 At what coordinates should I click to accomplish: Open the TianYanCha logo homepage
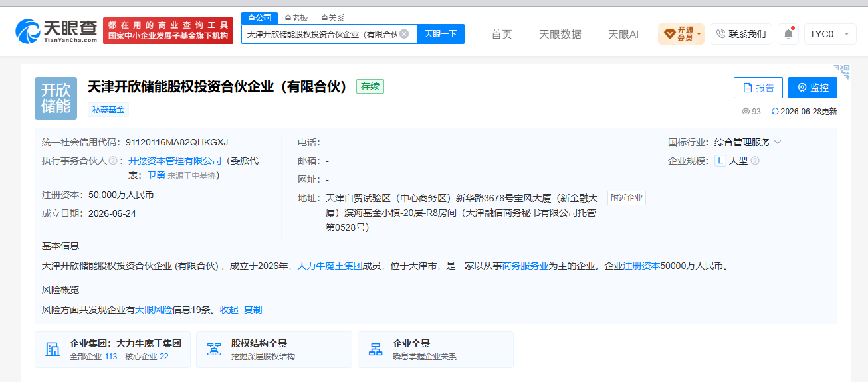click(56, 31)
